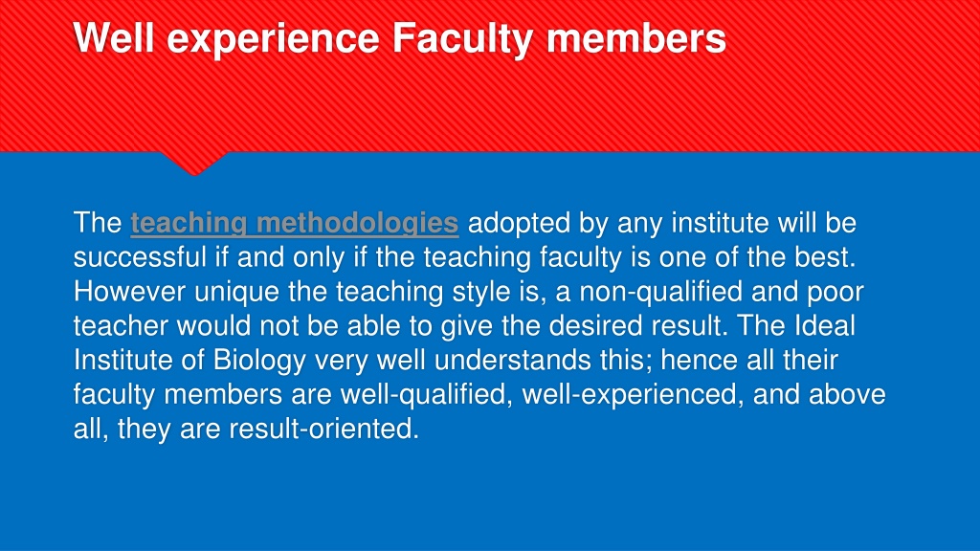The image size is (980, 551).
Task: Click the word Faculty in the title
Action: [462, 38]
